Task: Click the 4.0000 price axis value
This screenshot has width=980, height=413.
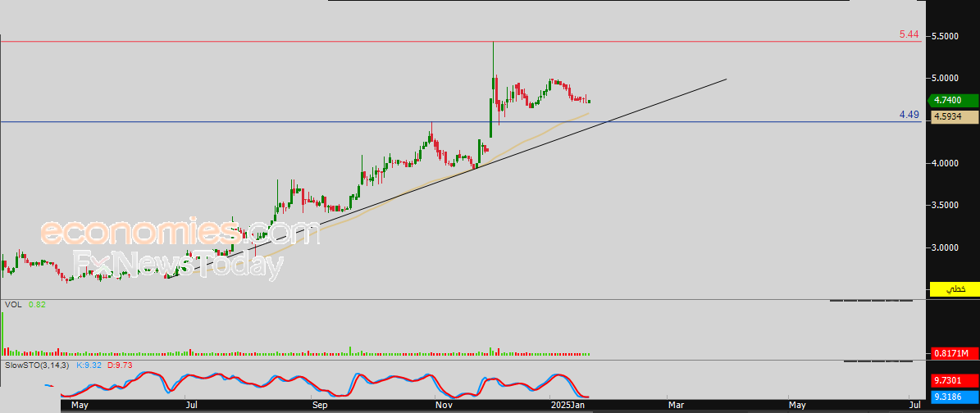Action: pos(946,164)
